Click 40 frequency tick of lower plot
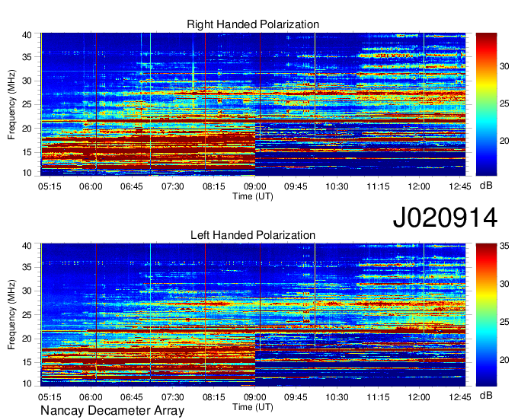This screenshot has height=420, width=518. (x=27, y=246)
